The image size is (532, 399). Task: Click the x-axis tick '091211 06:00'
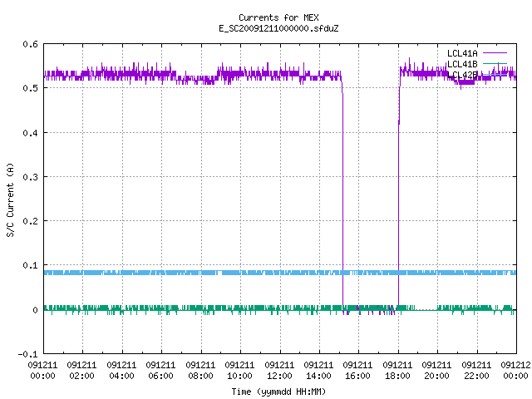160,371
